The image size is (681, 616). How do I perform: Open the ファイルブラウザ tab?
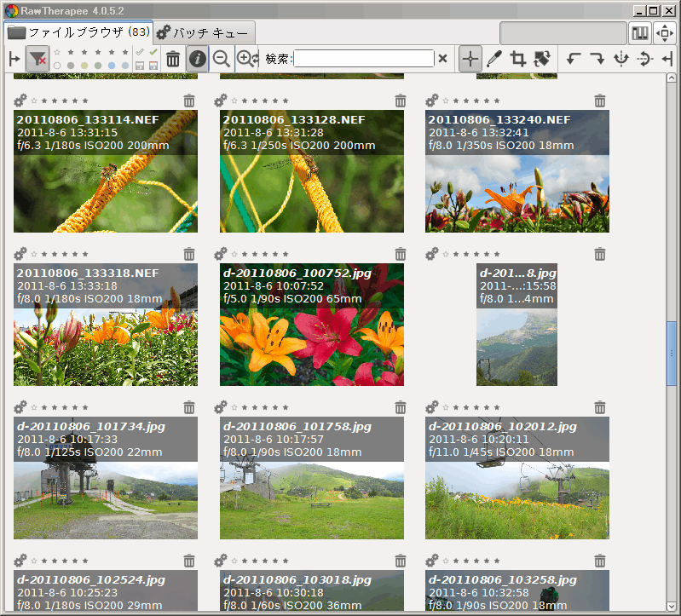(x=77, y=33)
